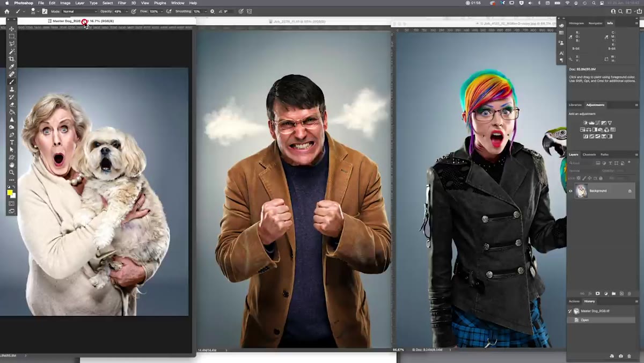Viewport: 644px width, 363px height.
Task: Select the Open history state
Action: (x=601, y=320)
